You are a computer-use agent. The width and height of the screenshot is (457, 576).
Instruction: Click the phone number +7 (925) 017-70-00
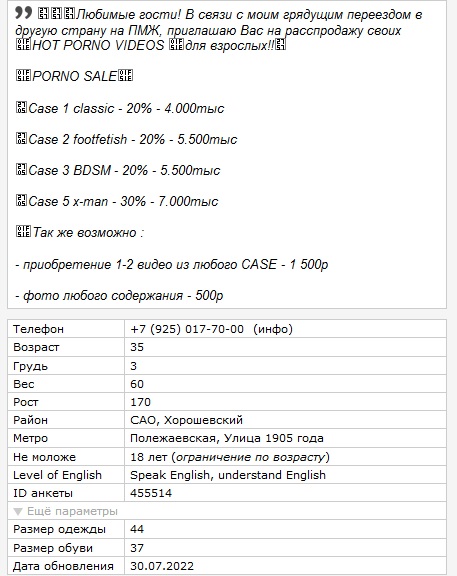click(x=187, y=329)
